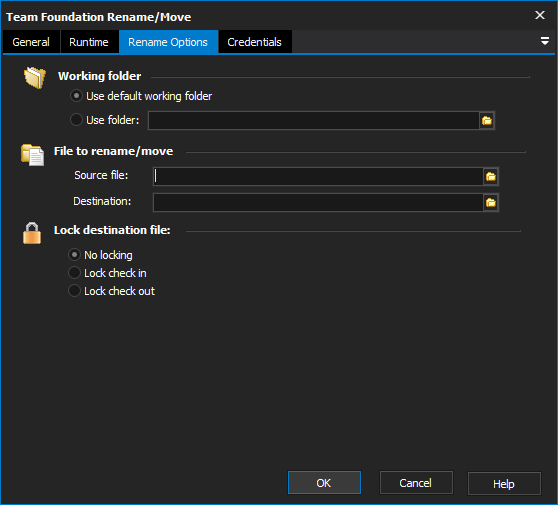Click into the Destination field
Image resolution: width=558 pixels, height=505 pixels.
(318, 202)
